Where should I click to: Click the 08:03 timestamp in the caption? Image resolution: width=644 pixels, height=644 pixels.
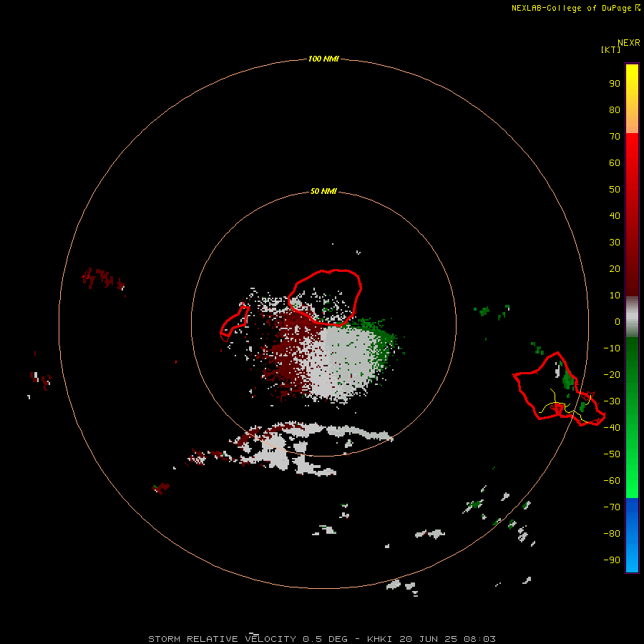(479, 639)
